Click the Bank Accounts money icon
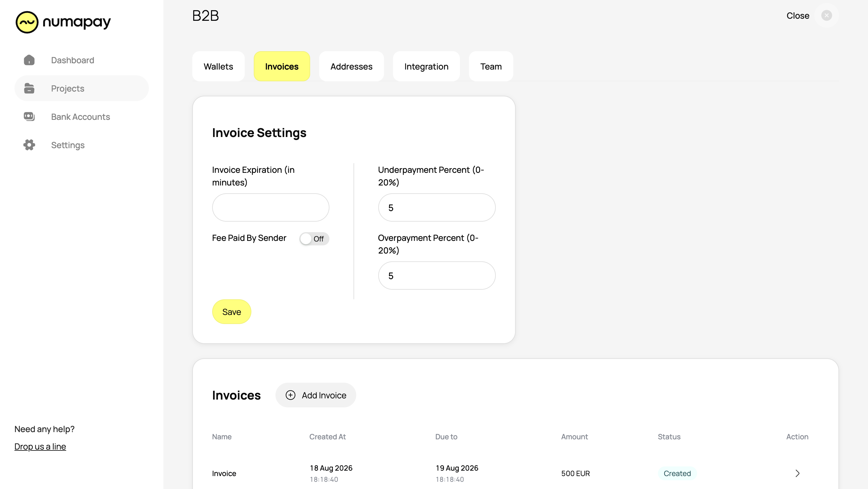Screen dimensions: 868x489 (29, 117)
